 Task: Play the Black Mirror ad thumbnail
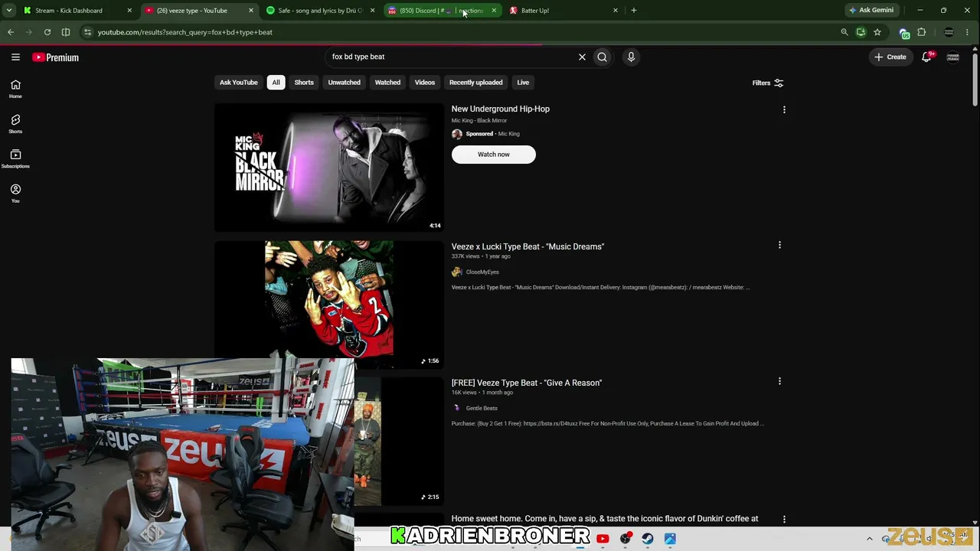pos(329,167)
